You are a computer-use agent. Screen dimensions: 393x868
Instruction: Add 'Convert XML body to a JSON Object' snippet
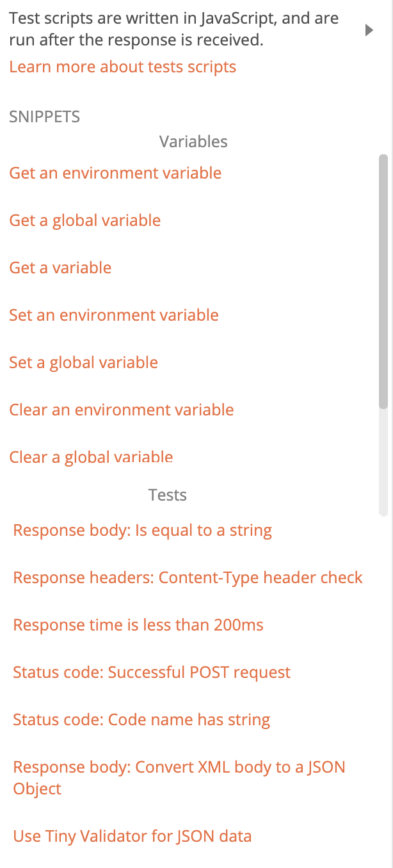point(179,767)
